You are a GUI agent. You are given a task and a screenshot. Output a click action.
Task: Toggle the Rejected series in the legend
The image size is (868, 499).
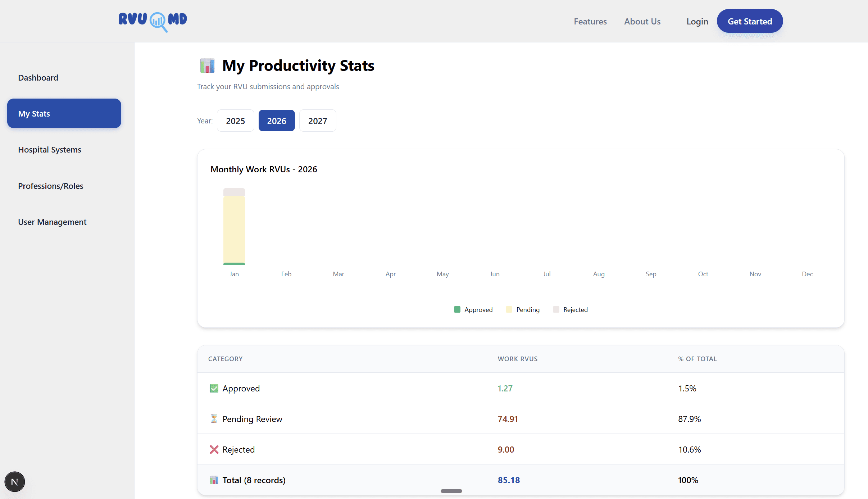[571, 309]
